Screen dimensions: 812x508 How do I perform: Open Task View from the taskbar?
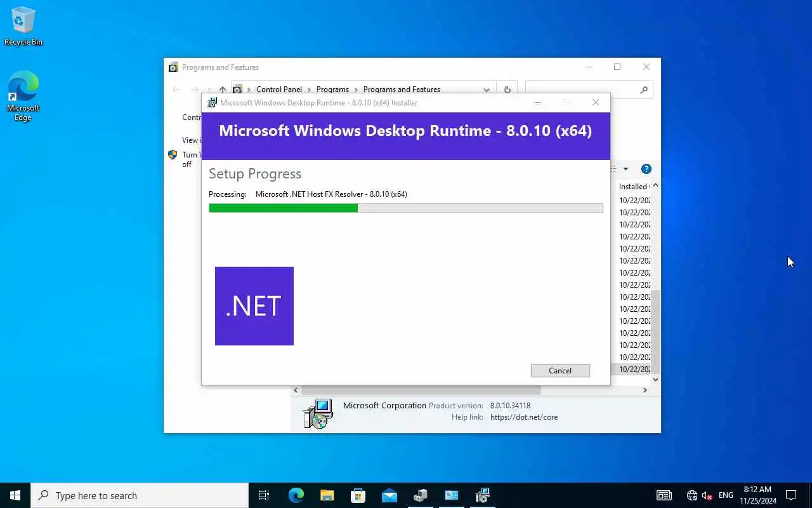point(264,495)
